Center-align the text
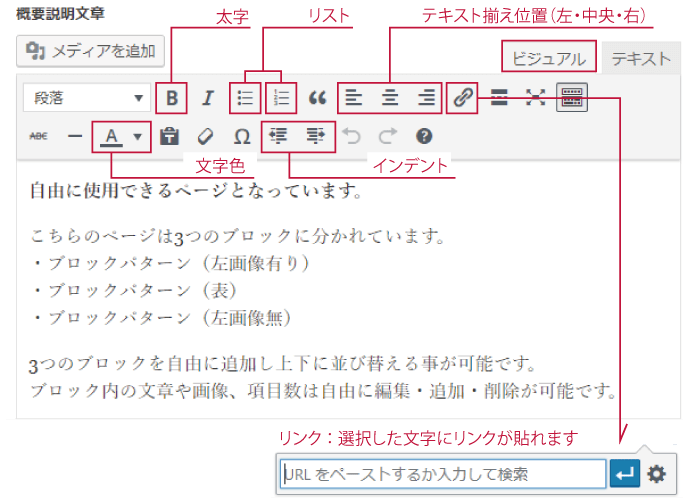Screen dimensions: 687x499 tap(390, 98)
